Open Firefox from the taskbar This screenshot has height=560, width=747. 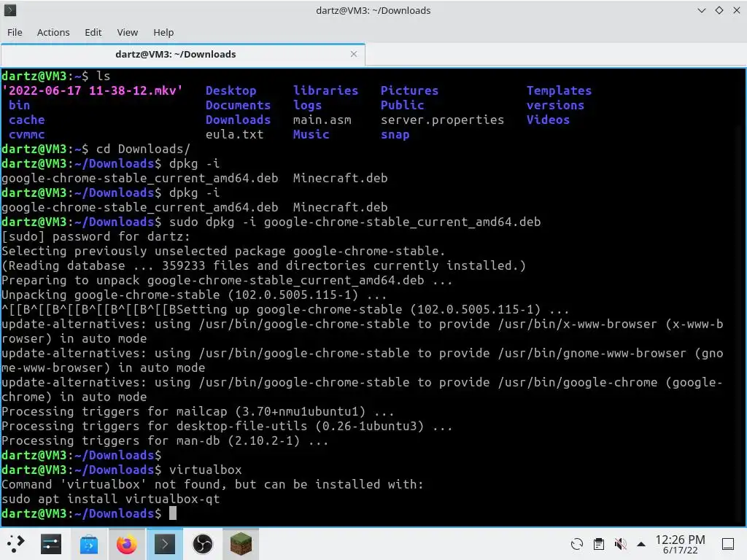[126, 544]
